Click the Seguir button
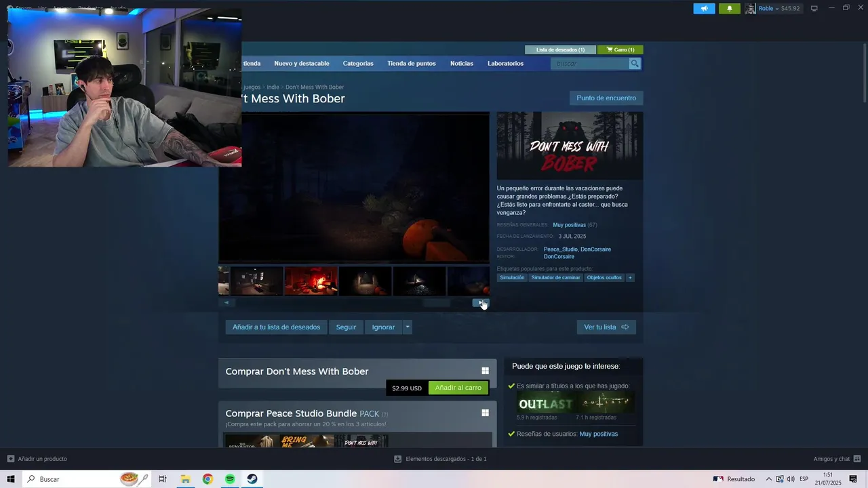The image size is (868, 488). [346, 327]
